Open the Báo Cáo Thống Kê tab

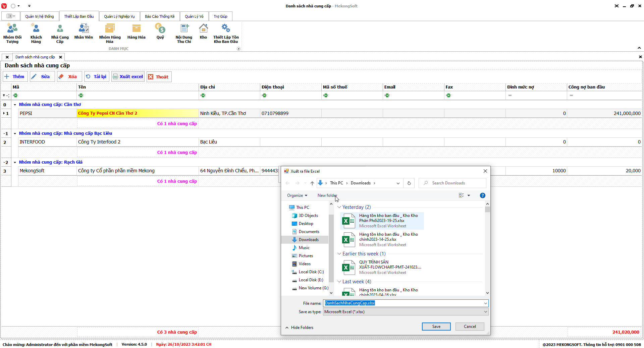160,16
